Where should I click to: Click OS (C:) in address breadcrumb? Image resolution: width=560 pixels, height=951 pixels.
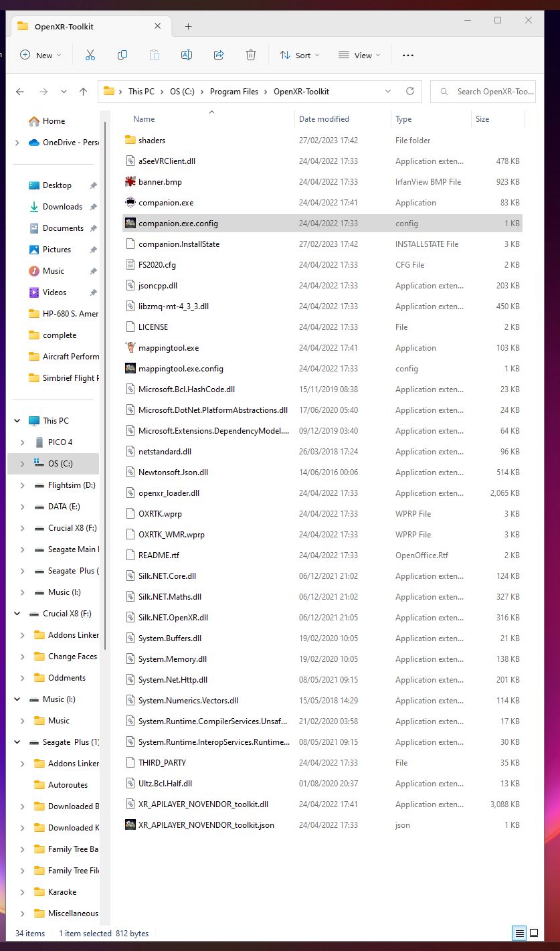(182, 92)
